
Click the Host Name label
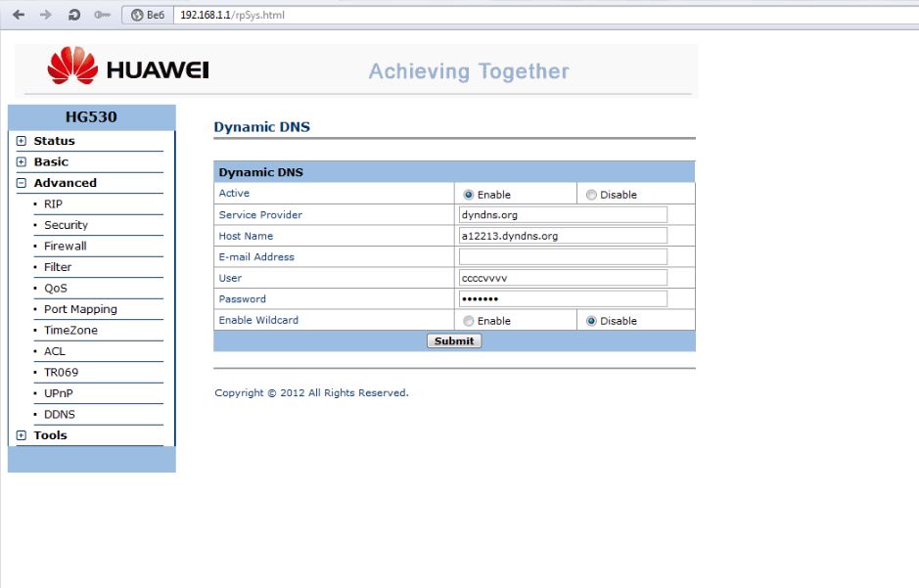tap(246, 236)
